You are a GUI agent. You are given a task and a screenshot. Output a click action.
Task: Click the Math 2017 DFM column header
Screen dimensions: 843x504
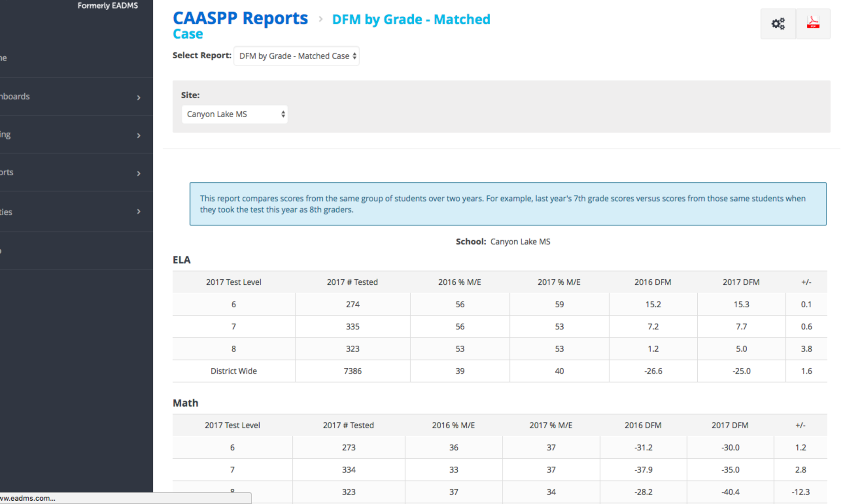point(729,425)
